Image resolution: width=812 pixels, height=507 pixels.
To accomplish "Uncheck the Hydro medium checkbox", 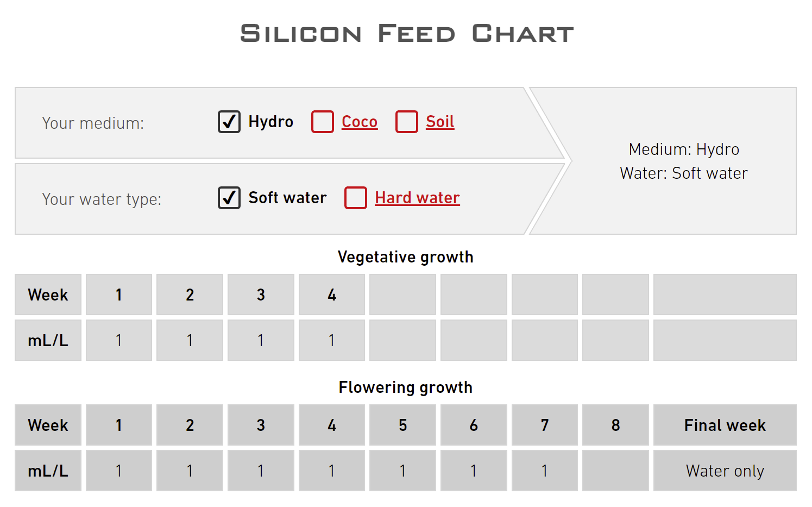I will (229, 122).
